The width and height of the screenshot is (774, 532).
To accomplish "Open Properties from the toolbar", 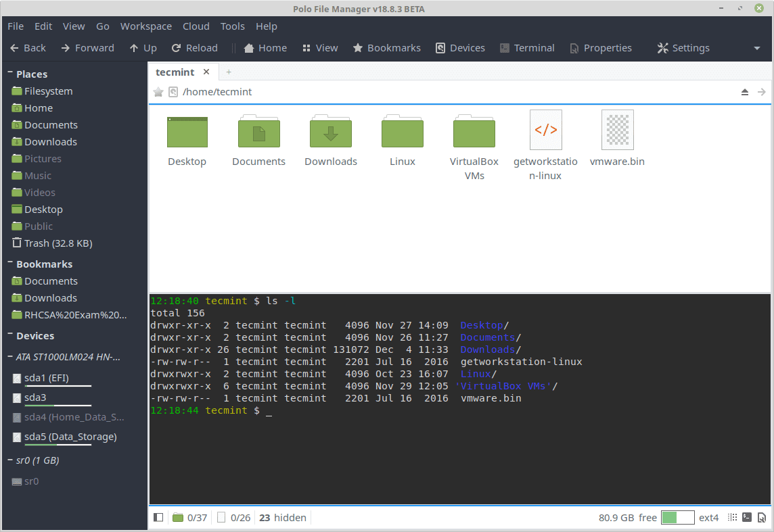I will click(x=600, y=47).
